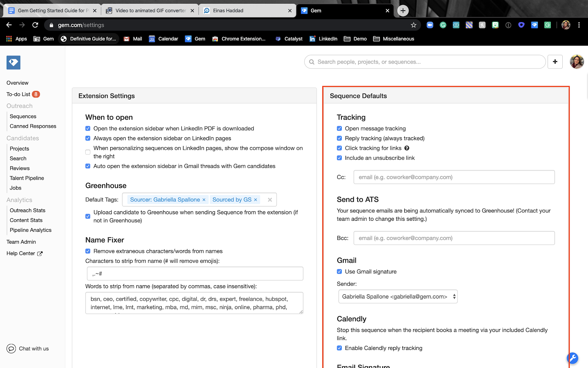Toggle Open message tracking
The width and height of the screenshot is (588, 368).
[339, 128]
